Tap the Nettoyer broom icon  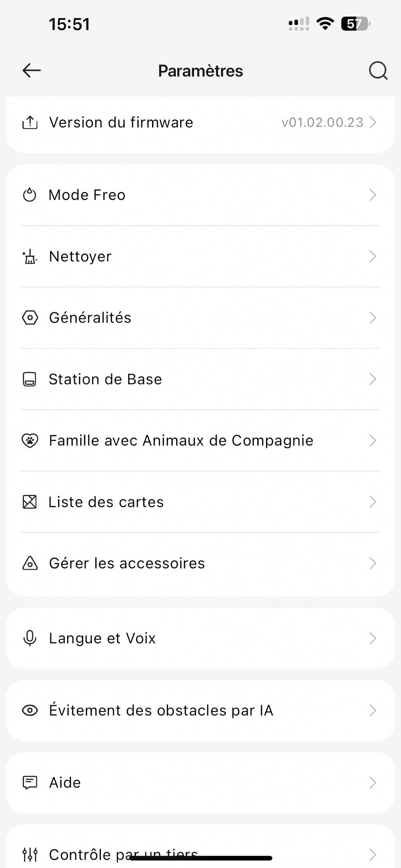(30, 256)
